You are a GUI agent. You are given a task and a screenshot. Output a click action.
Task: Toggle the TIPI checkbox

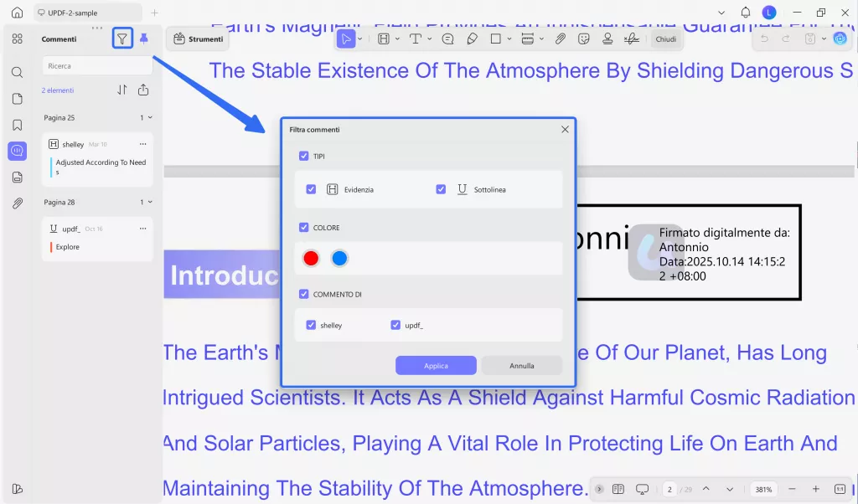[x=303, y=156]
